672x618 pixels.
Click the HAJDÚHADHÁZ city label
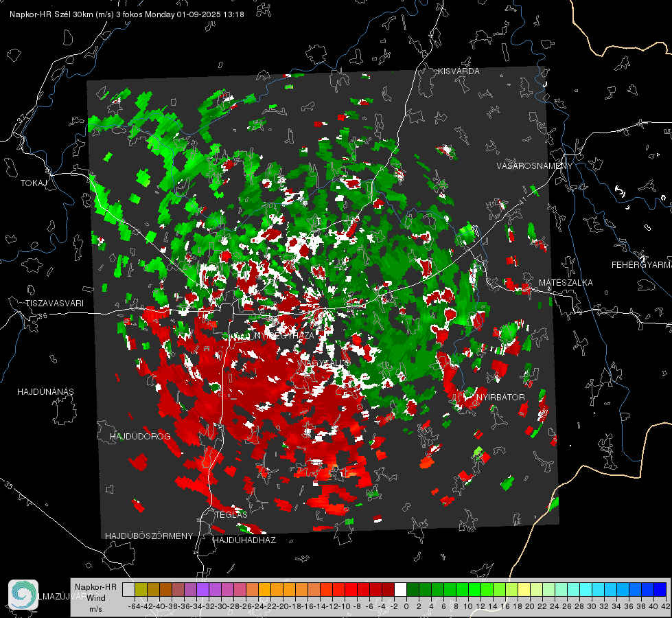244,540
